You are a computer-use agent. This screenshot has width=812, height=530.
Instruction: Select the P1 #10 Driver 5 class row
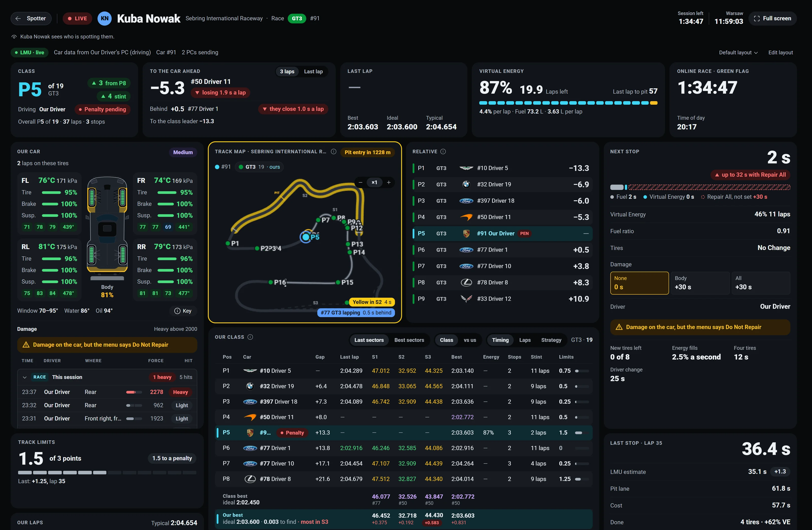point(404,371)
